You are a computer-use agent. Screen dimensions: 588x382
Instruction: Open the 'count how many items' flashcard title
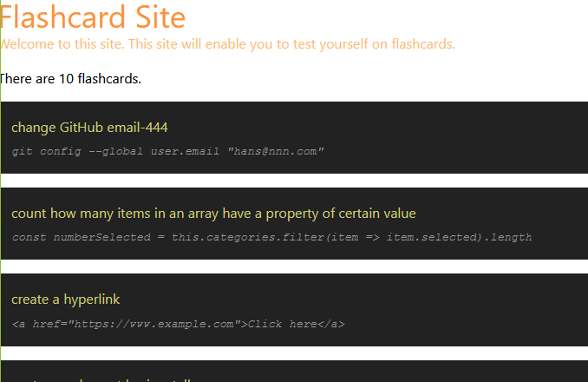[x=213, y=214]
